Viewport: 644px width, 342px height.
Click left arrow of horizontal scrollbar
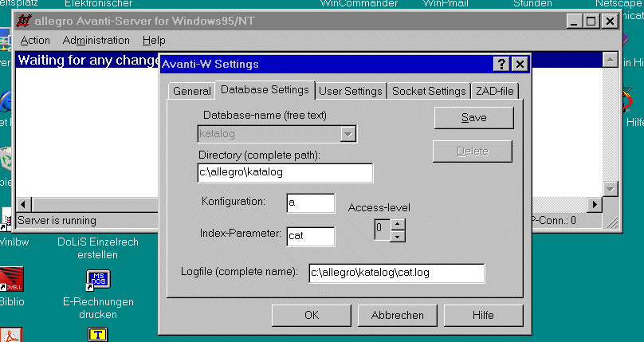23,204
